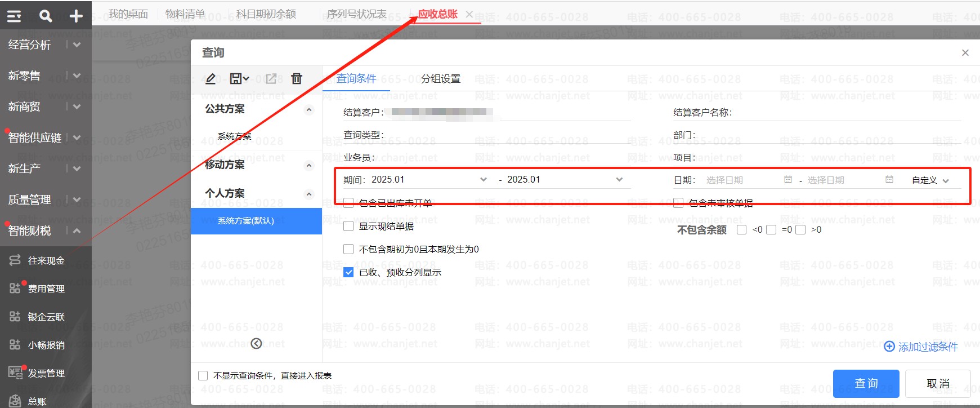980x408 pixels.
Task: Click the trash delete scheme icon
Action: click(x=297, y=78)
